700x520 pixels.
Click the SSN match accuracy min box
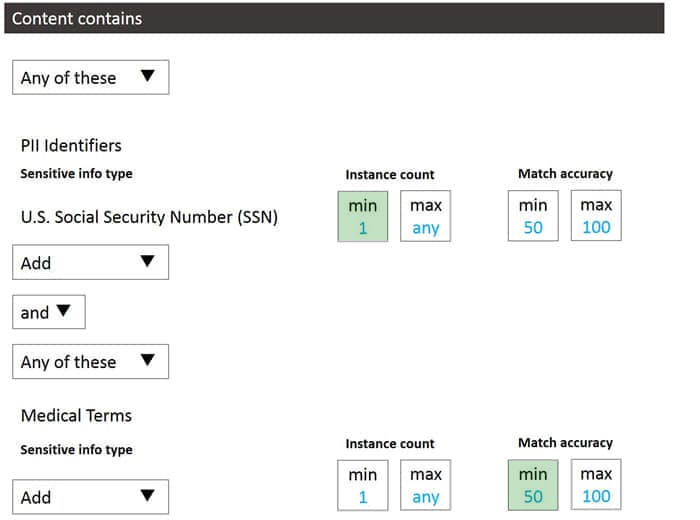(533, 216)
